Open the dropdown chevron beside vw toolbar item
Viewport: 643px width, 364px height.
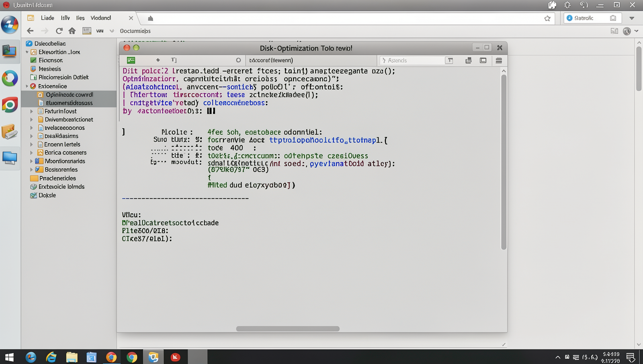pos(112,31)
